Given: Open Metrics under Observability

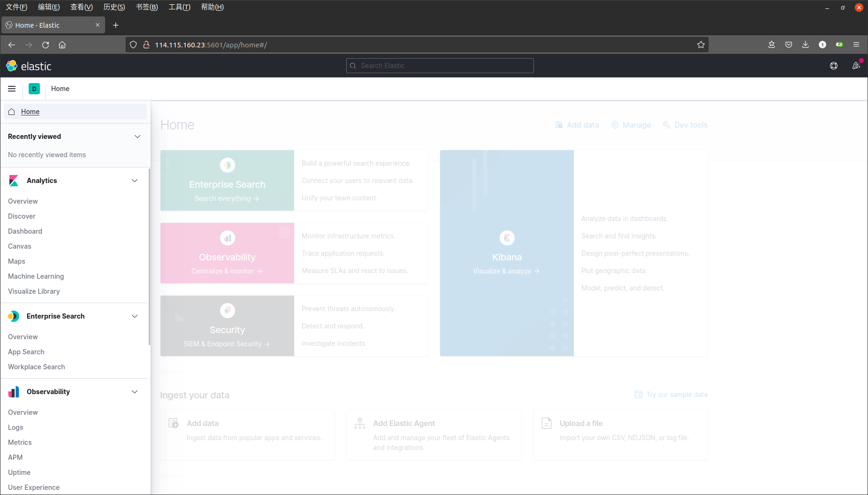Looking at the screenshot, I should coord(20,442).
